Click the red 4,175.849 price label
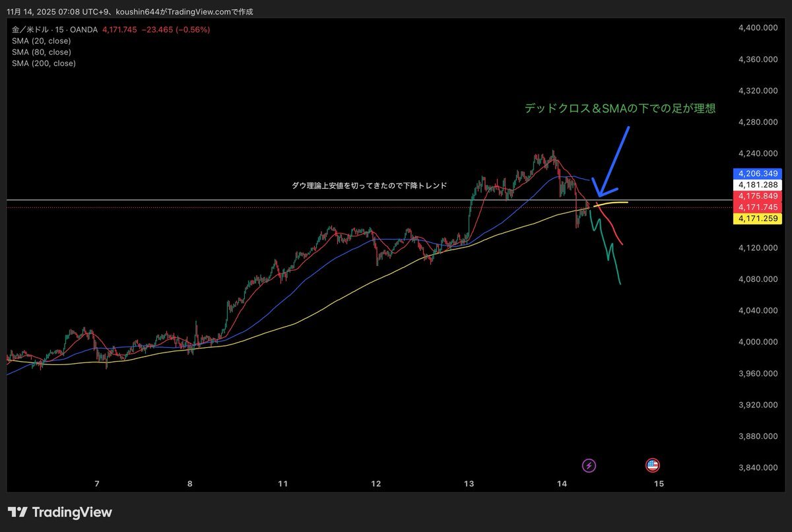792x532 pixels. [757, 196]
